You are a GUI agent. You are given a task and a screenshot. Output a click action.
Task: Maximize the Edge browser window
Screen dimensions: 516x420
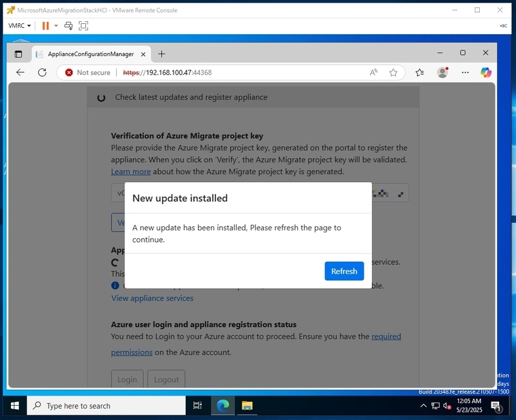pos(462,53)
